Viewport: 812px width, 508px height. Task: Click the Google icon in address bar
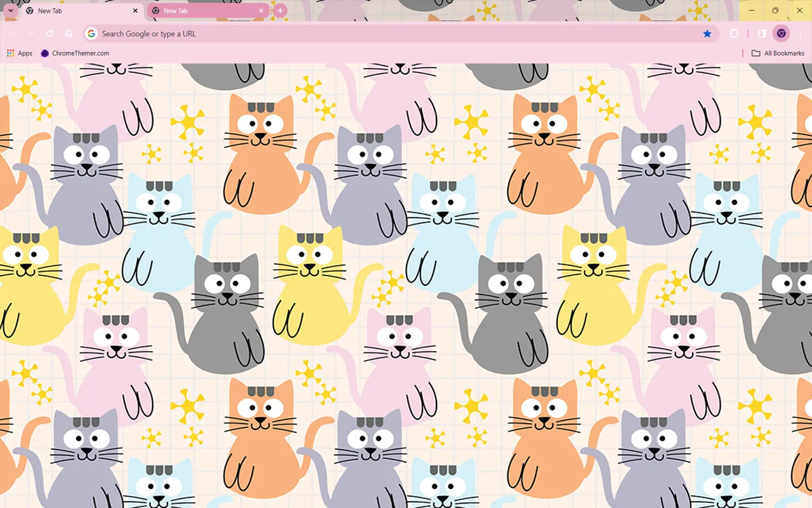pyautogui.click(x=91, y=34)
